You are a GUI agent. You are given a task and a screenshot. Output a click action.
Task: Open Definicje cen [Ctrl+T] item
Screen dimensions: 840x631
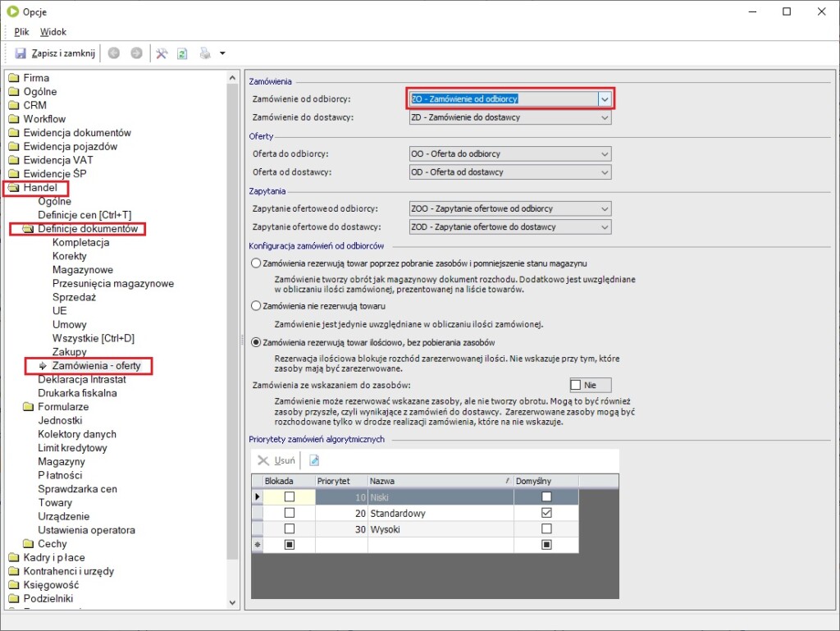pos(84,215)
